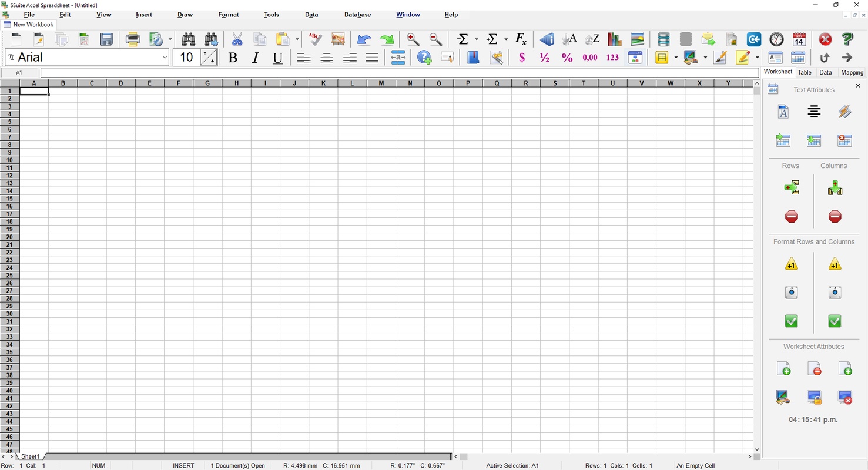868x470 pixels.
Task: Click the Zoom out magnifier
Action: coord(436,39)
